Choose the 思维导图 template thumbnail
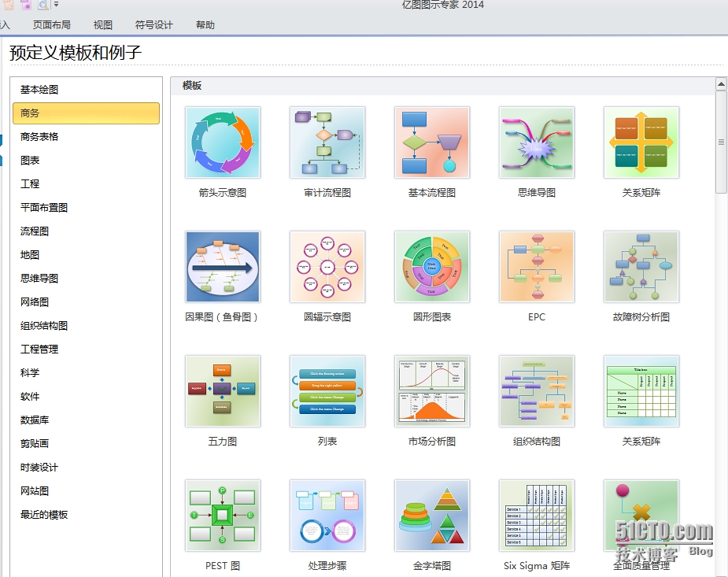 (537, 142)
